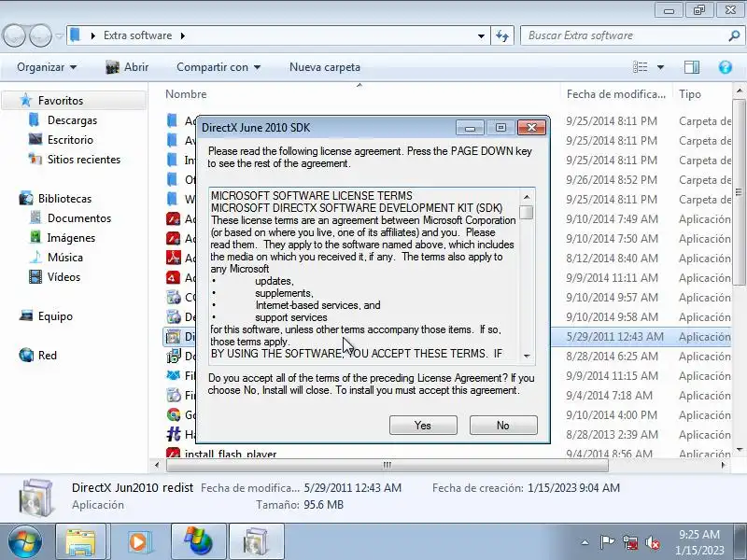Viewport: 747px width, 560px height.
Task: Click the Action Center flag tray icon
Action: coord(607,542)
